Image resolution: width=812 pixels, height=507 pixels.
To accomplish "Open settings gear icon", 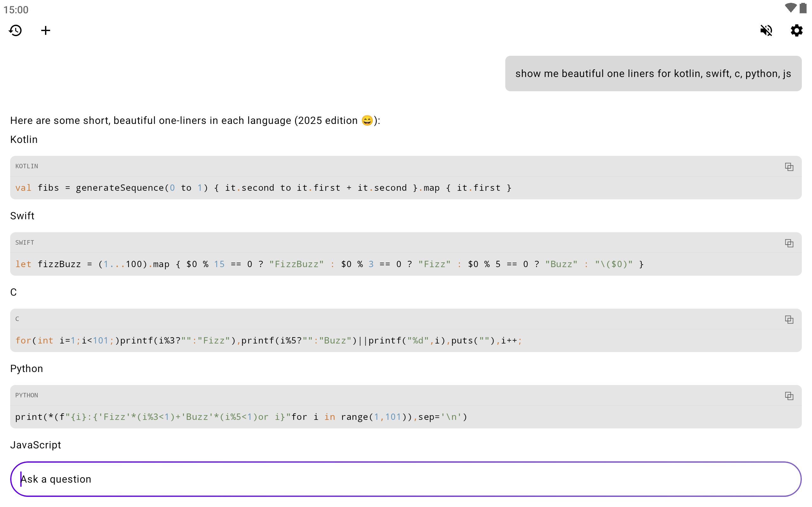I will click(x=796, y=30).
